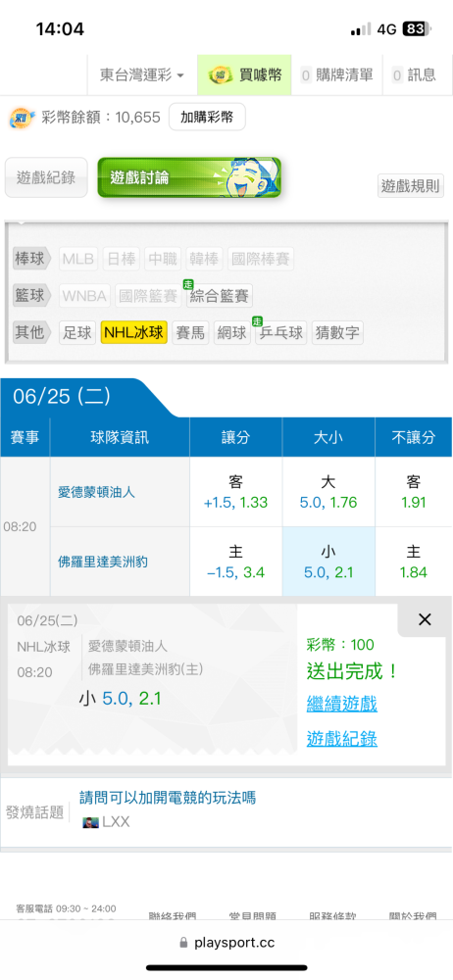Select the 國際棒賽 tab
The image size is (453, 980).
pos(260,259)
